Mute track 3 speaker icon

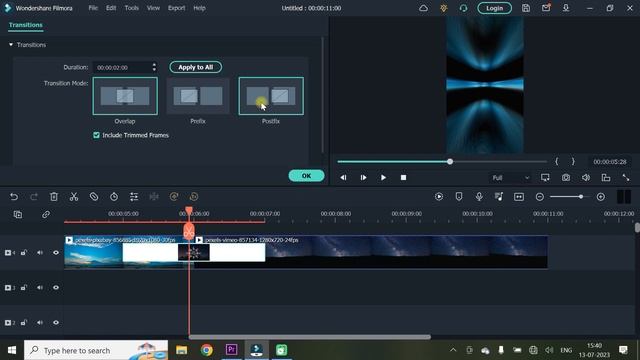40,288
